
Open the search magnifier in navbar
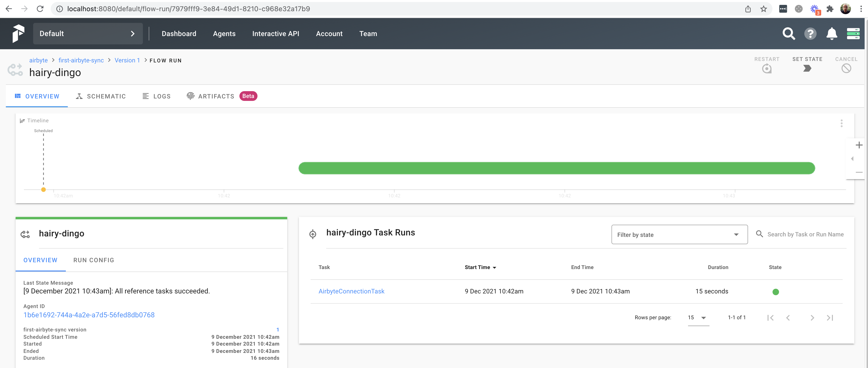(789, 34)
